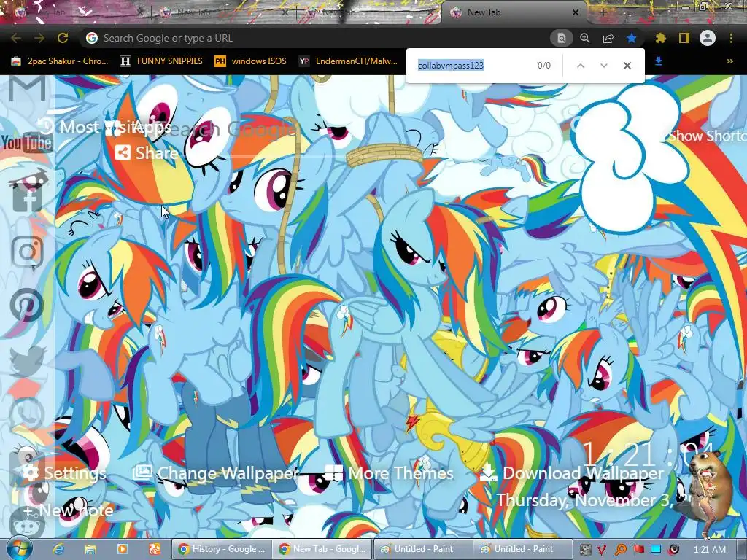The width and height of the screenshot is (747, 560).
Task: Open the new tab page Settings
Action: [x=64, y=472]
